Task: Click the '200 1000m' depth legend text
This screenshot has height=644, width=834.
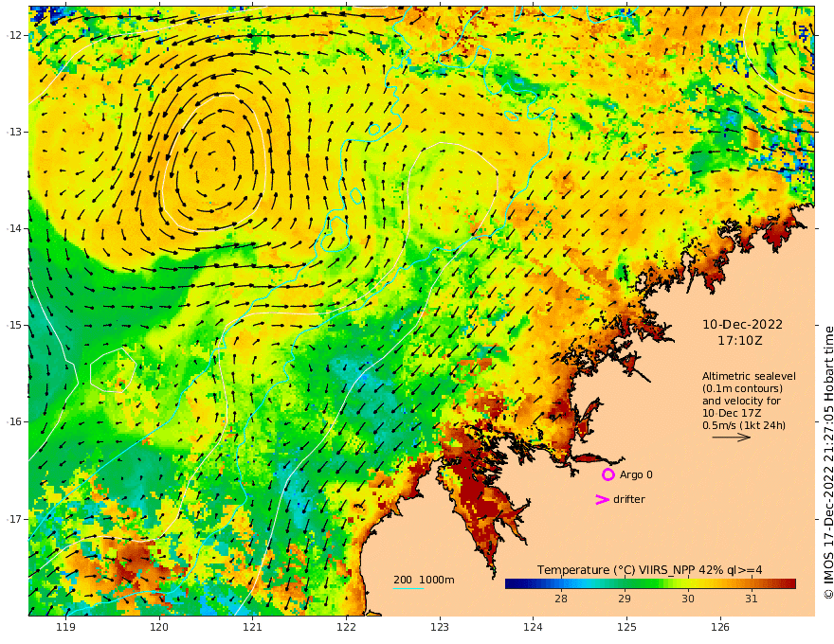Action: click(424, 580)
